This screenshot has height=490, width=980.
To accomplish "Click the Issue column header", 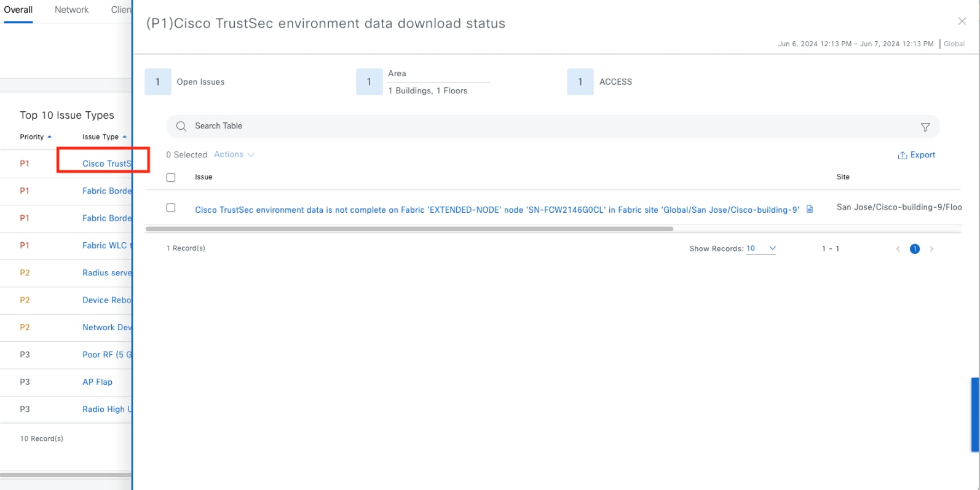I will 204,177.
